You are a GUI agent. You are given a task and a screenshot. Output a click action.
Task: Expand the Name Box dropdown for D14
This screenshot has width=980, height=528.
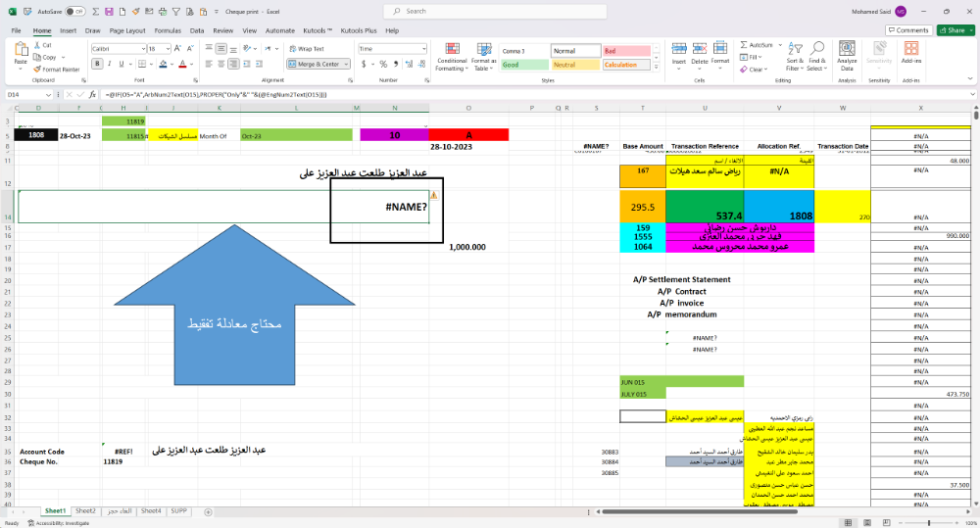pos(48,94)
